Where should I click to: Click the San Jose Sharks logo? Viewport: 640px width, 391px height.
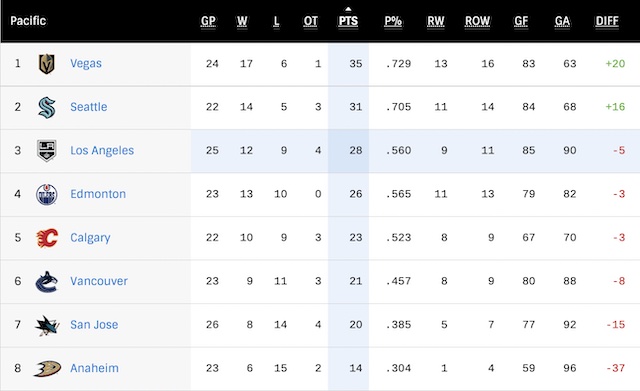click(47, 325)
